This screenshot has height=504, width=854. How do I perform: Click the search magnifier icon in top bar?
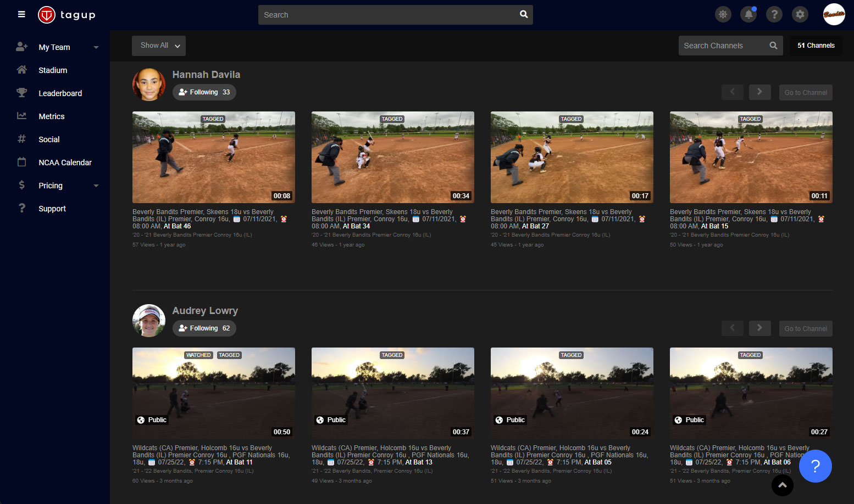click(x=524, y=14)
